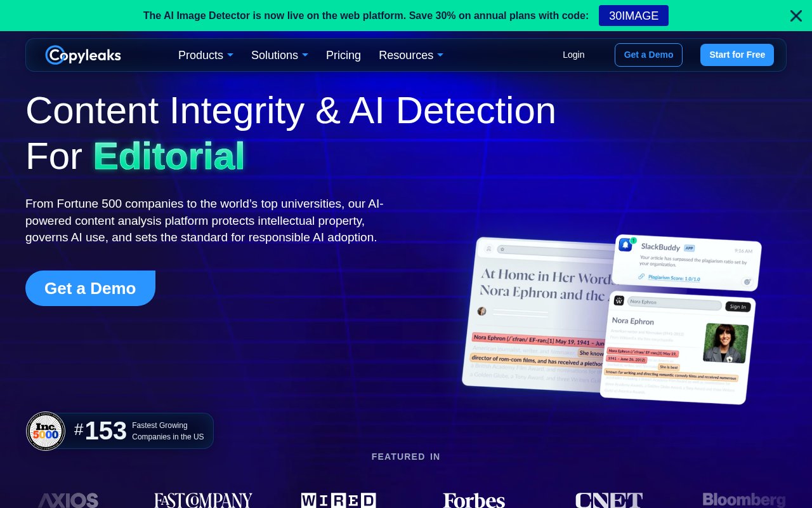Click the #153 Fastest Growing Companies text

tap(139, 431)
